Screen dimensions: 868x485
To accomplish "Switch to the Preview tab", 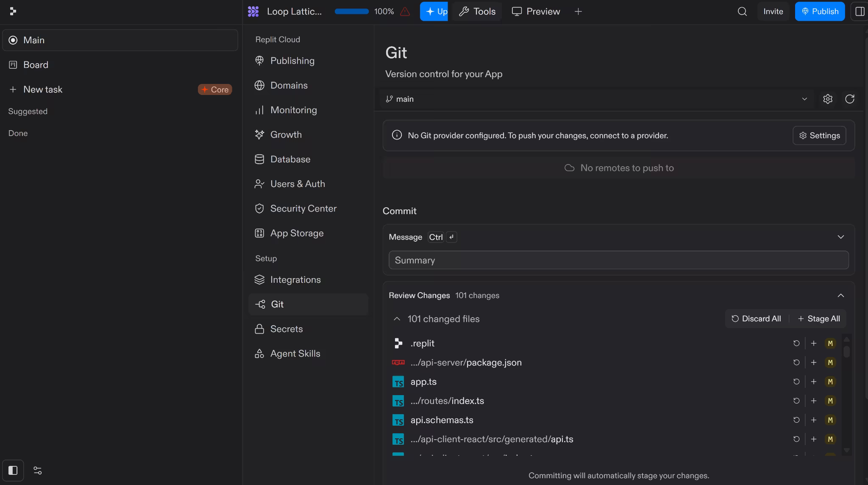I will click(x=536, y=11).
